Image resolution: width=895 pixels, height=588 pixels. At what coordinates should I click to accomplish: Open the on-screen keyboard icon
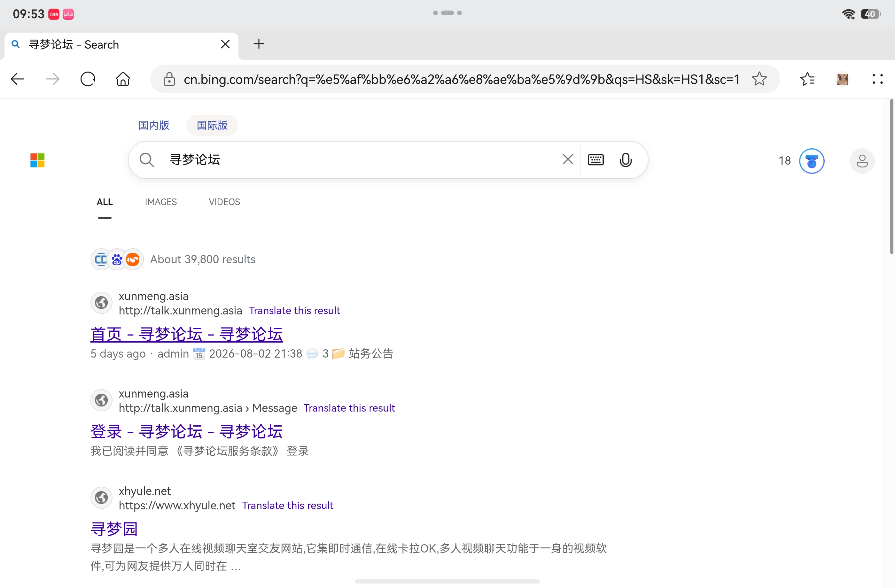pos(596,160)
